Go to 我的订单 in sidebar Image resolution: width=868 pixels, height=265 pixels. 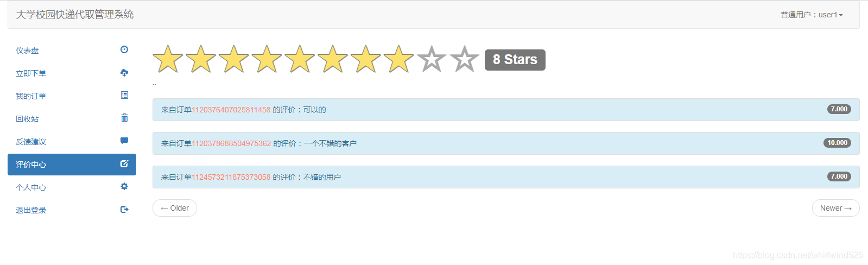point(31,96)
